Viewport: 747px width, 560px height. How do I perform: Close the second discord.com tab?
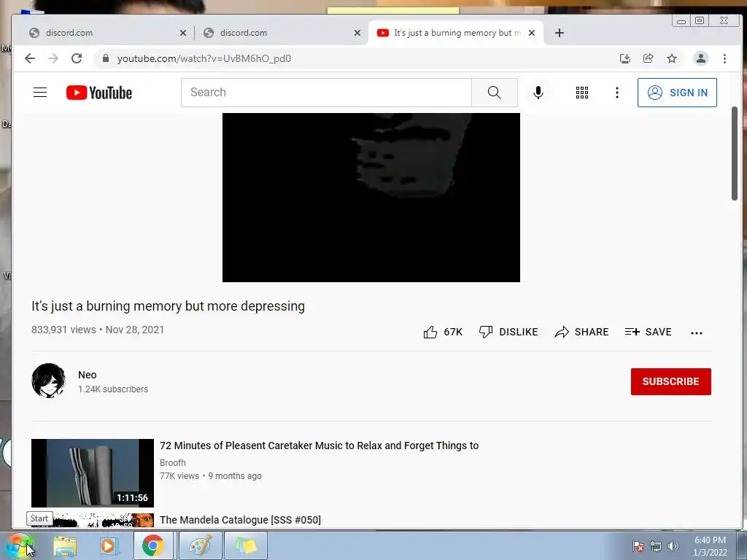[357, 33]
